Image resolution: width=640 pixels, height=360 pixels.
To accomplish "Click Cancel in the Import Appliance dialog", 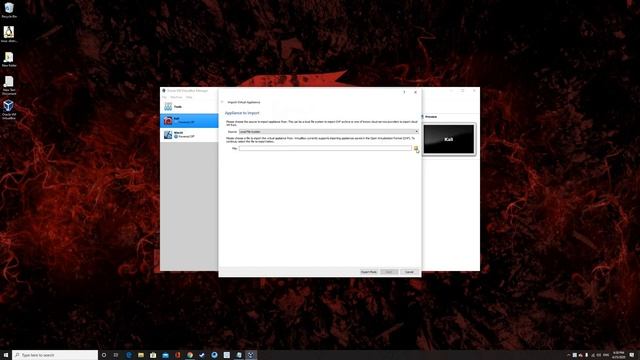I will [409, 272].
